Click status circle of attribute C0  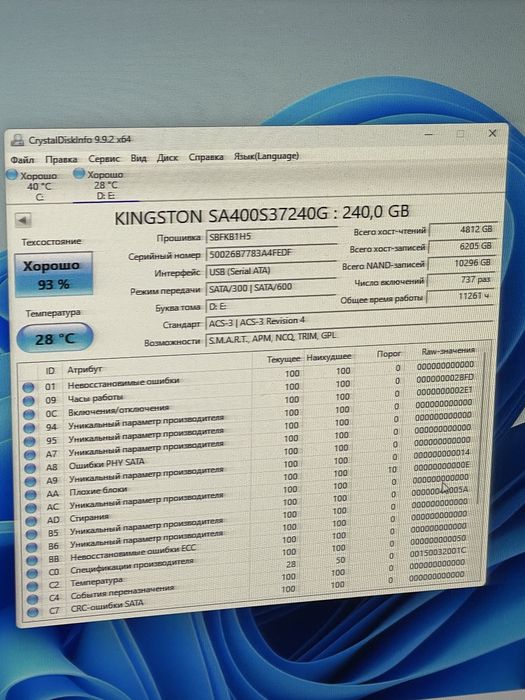point(32,573)
